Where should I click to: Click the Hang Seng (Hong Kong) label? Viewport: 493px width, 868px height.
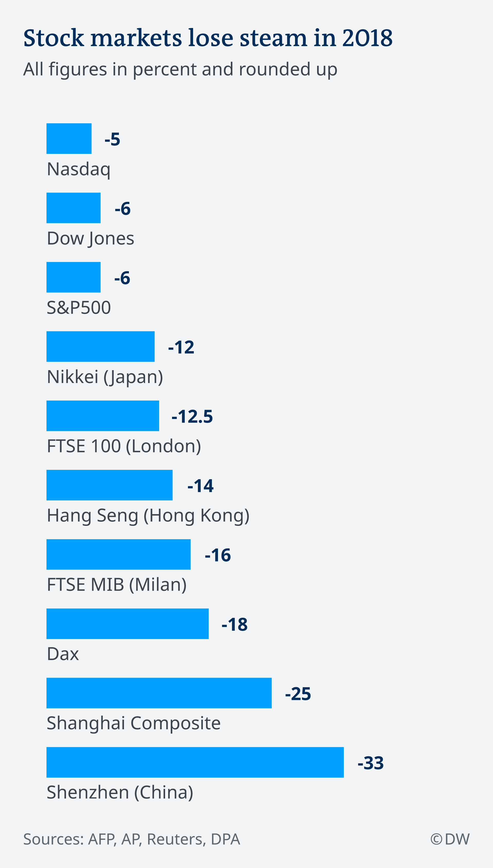click(148, 516)
